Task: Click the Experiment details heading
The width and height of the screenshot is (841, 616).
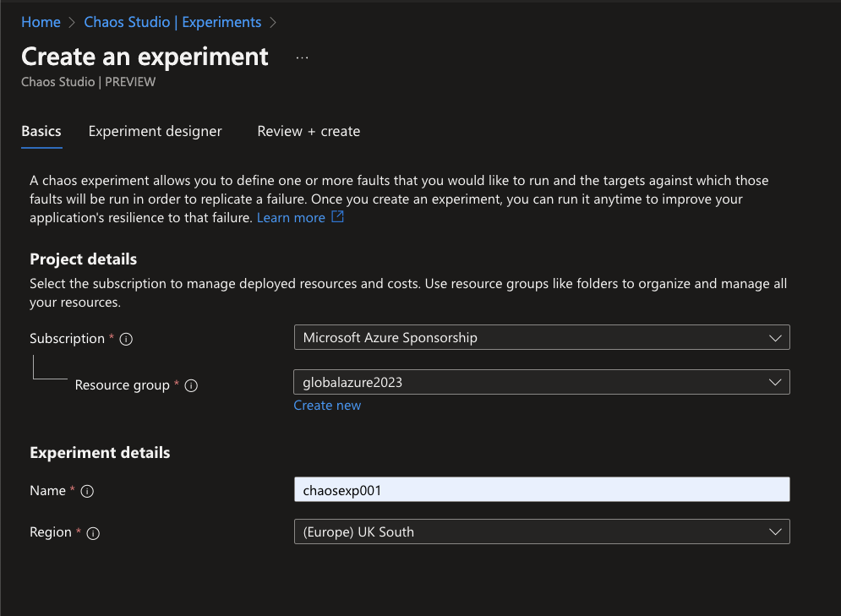Action: (100, 452)
